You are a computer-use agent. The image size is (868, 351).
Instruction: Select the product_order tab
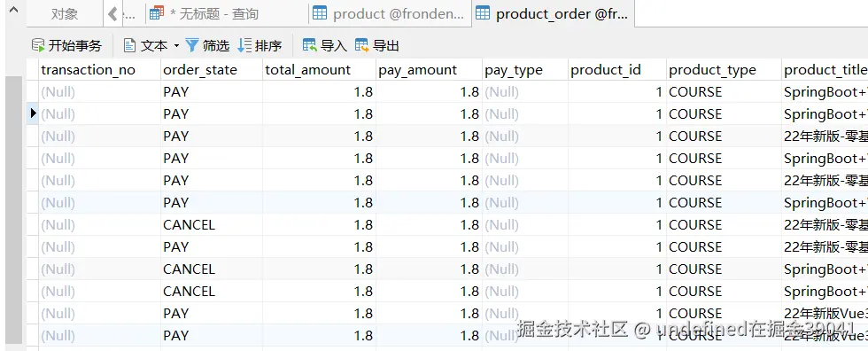(554, 14)
